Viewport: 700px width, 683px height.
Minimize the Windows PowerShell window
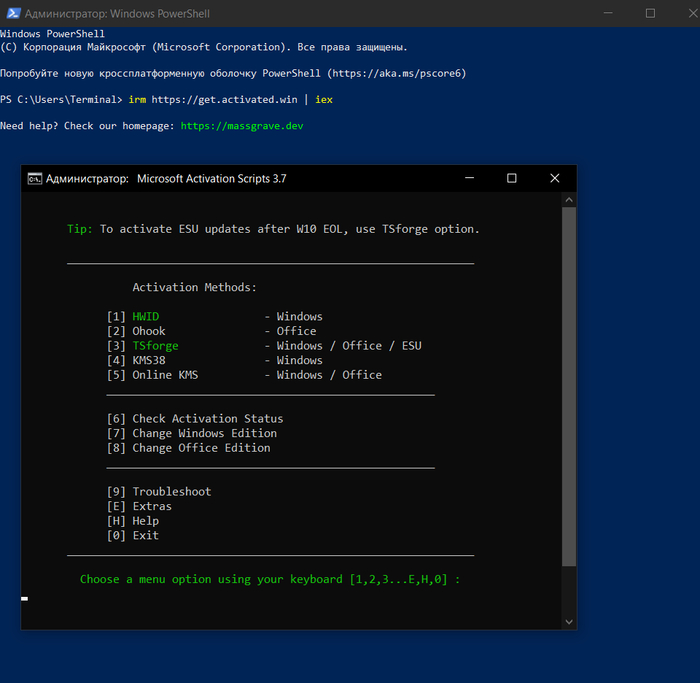[x=607, y=13]
